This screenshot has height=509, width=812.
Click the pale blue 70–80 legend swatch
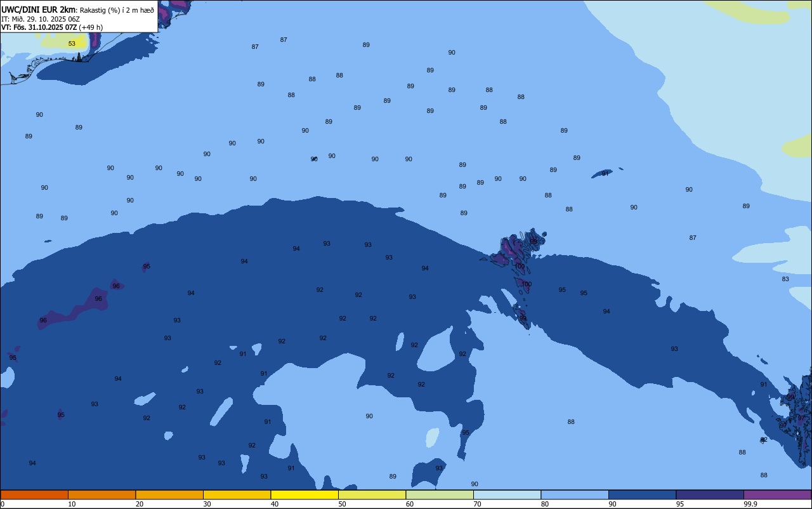(x=507, y=494)
